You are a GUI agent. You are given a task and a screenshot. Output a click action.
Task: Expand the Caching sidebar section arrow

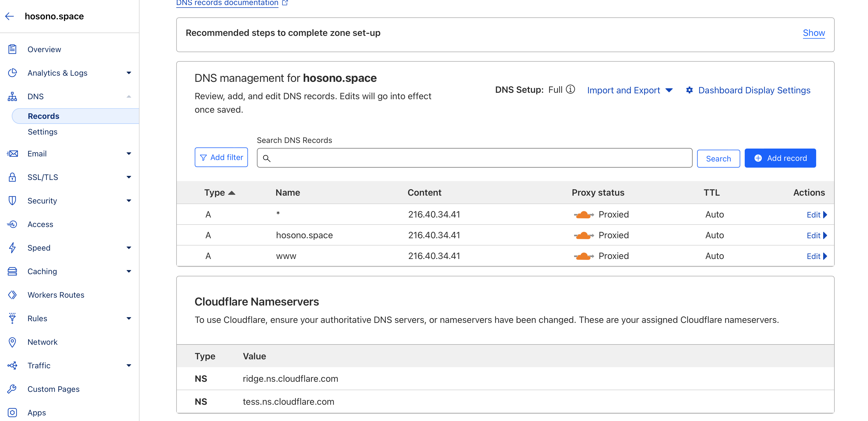coord(129,271)
